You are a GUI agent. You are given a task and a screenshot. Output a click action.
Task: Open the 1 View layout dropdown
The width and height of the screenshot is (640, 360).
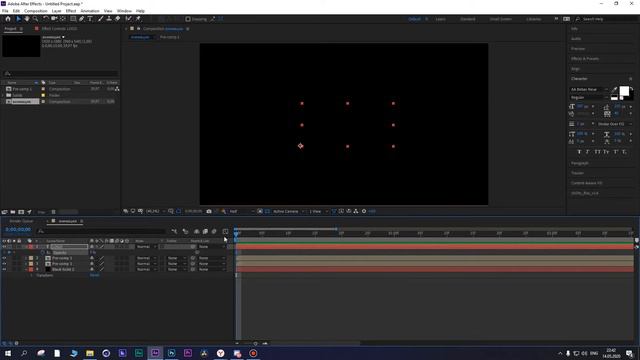(318, 211)
